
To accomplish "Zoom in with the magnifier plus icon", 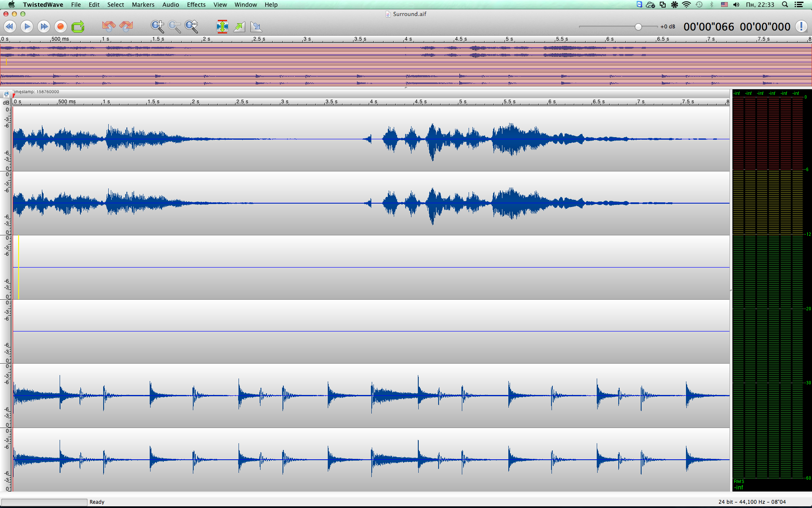I will coord(157,27).
